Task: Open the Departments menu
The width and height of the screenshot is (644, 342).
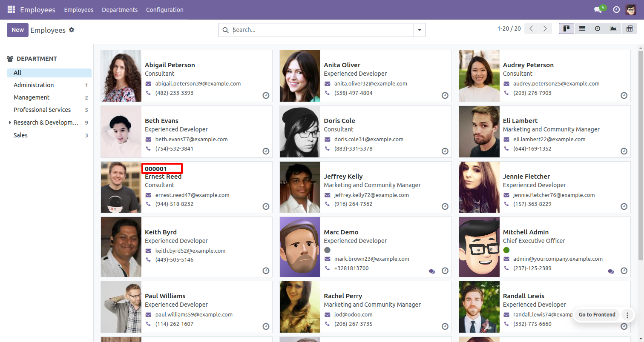Action: tap(120, 9)
